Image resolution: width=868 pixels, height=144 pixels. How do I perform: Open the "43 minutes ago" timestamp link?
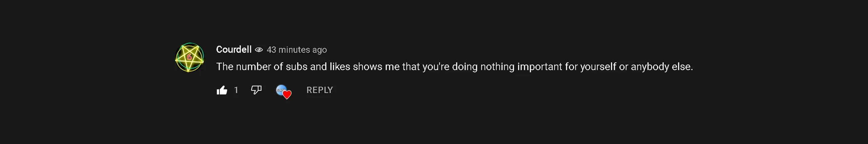tap(297, 50)
